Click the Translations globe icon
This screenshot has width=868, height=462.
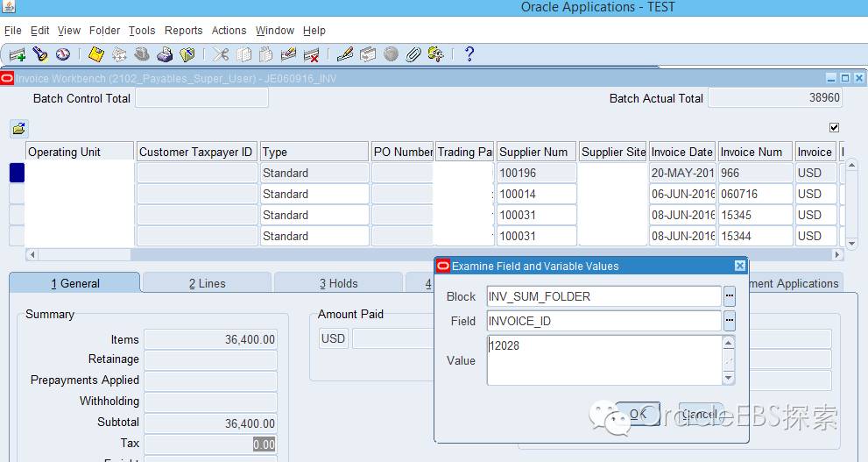coord(391,54)
